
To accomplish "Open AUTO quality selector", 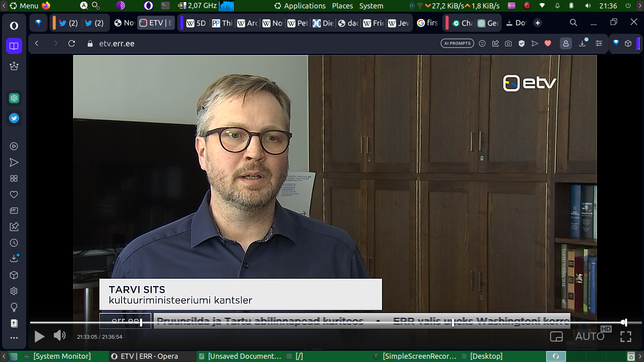I will [x=590, y=336].
